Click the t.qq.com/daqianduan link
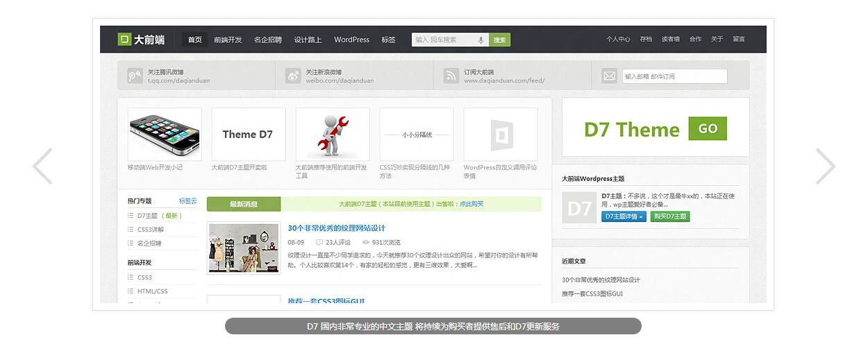 coord(178,80)
